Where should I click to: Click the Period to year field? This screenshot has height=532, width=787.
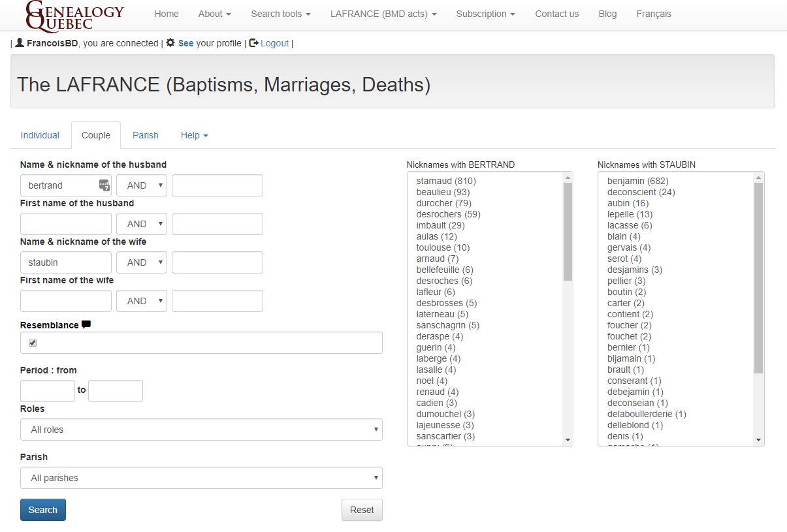pos(116,391)
